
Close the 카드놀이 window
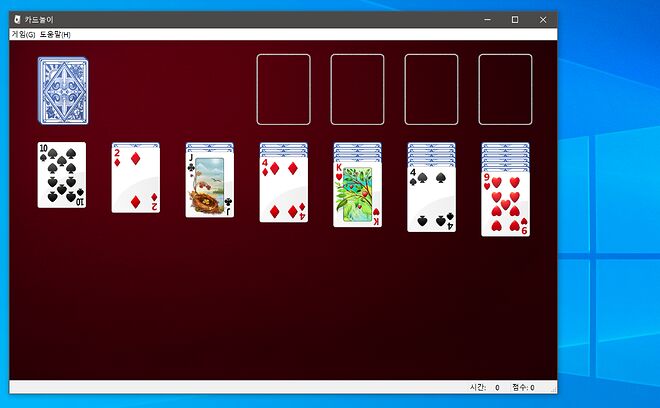coord(543,19)
